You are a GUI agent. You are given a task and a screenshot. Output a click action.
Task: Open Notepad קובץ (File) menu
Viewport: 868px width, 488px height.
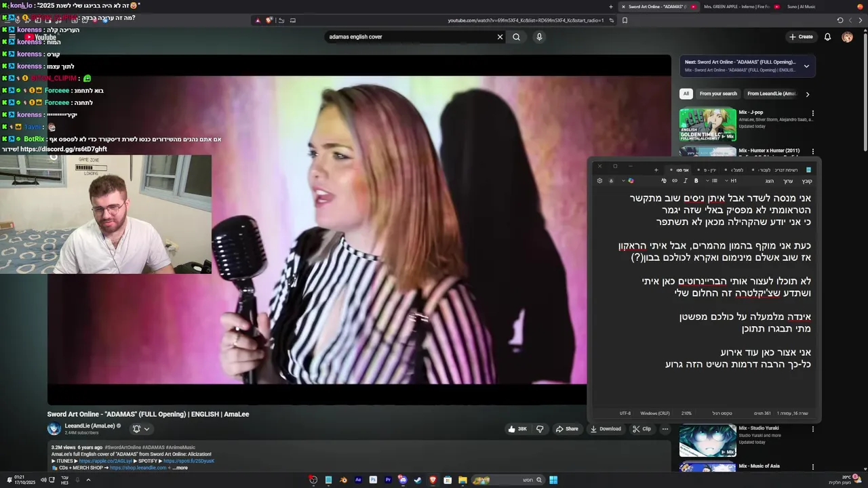point(807,181)
